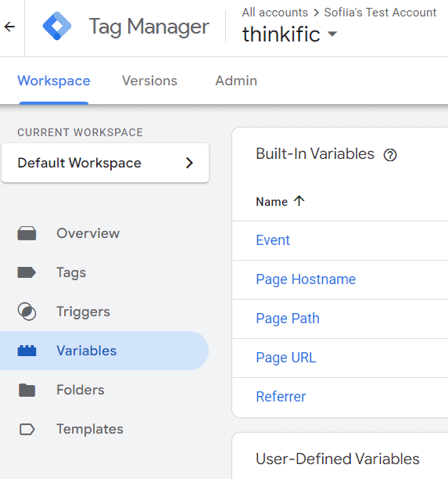The height and width of the screenshot is (479, 448).
Task: Click the Templates icon in sidebar
Action: (27, 429)
